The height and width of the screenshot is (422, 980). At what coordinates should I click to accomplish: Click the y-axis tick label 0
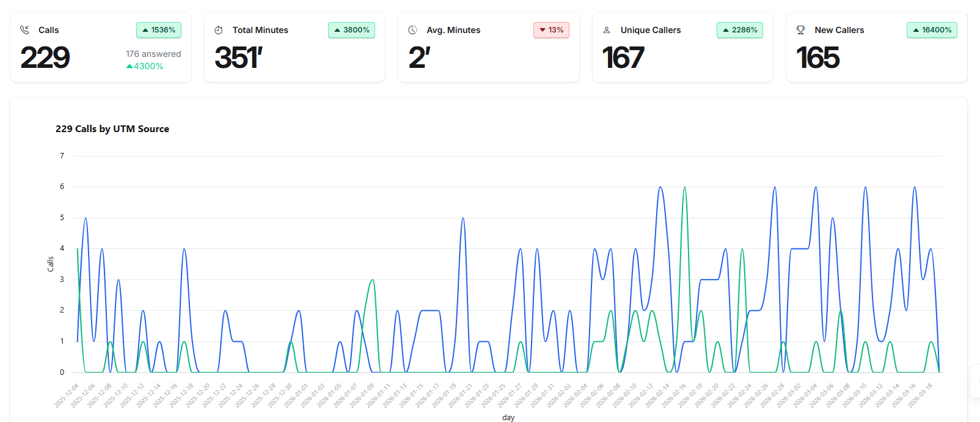[x=62, y=372]
